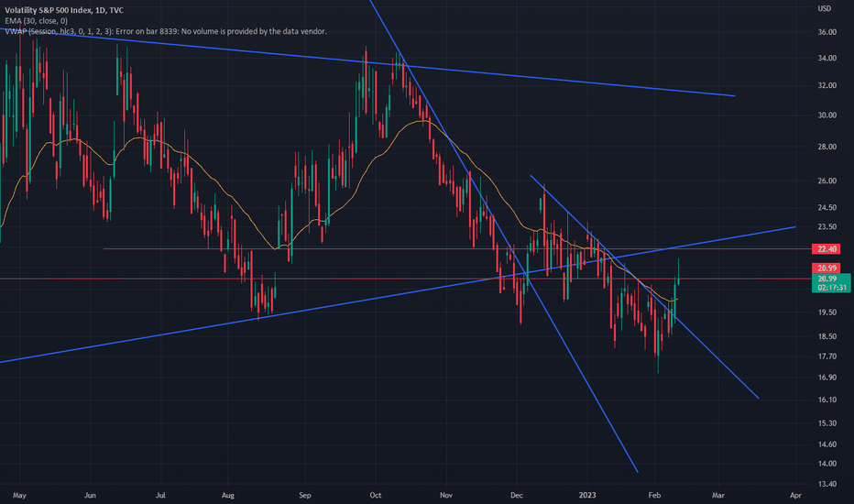Click the 36.00 price axis value

[x=827, y=32]
